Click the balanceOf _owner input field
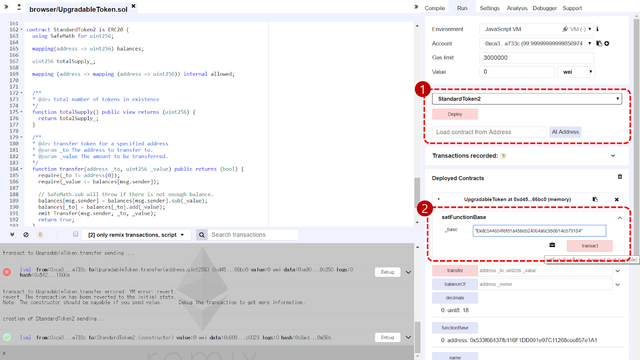The width and height of the screenshot is (640, 360). [545, 284]
